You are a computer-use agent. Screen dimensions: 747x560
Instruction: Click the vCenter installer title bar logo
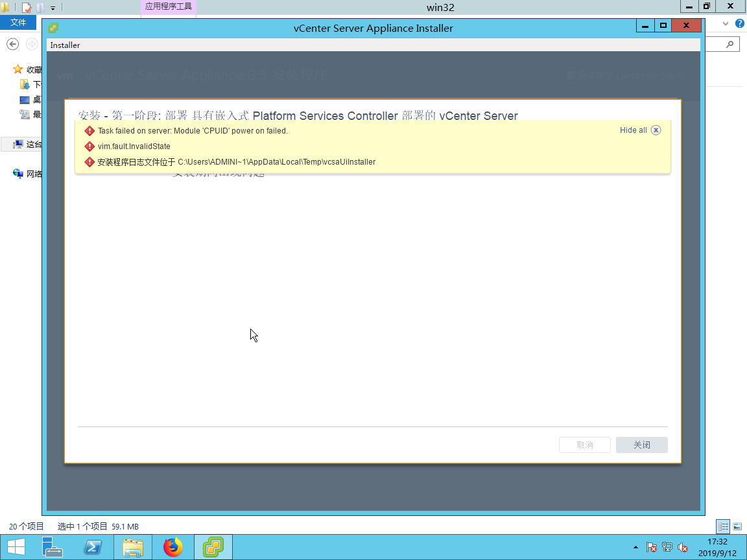(x=53, y=28)
